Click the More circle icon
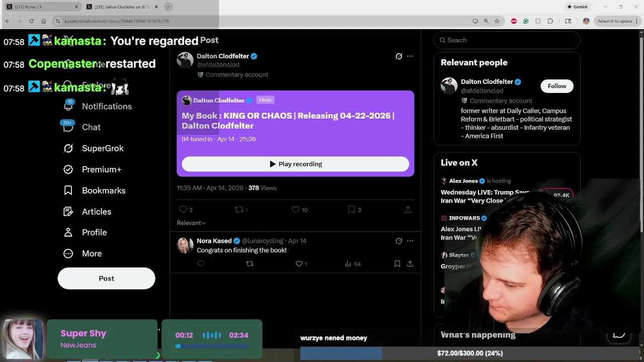The image size is (644, 362). click(68, 253)
